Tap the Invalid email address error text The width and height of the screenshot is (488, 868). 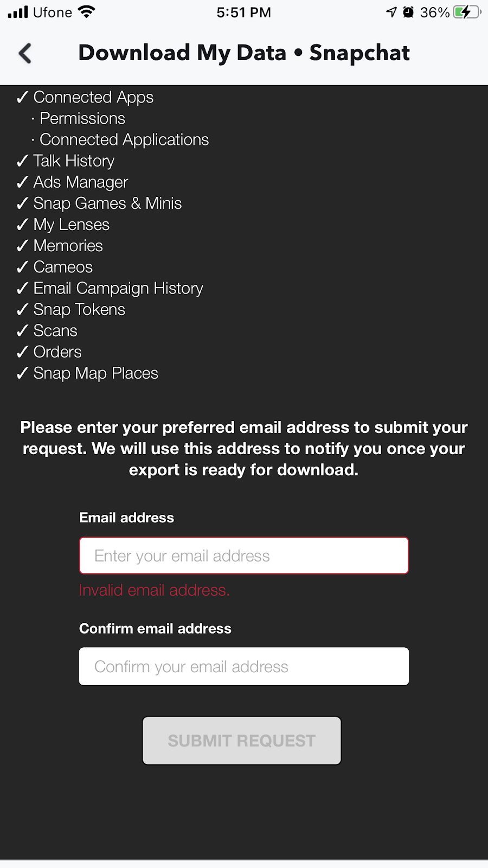[155, 590]
